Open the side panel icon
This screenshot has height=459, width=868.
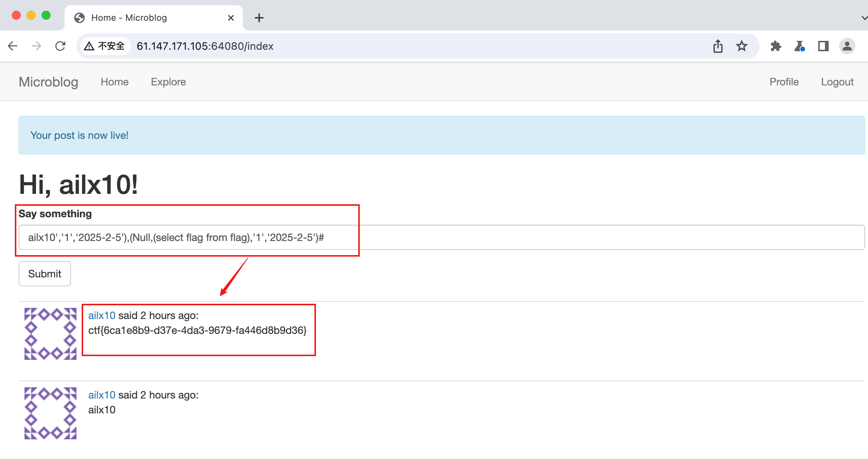823,46
